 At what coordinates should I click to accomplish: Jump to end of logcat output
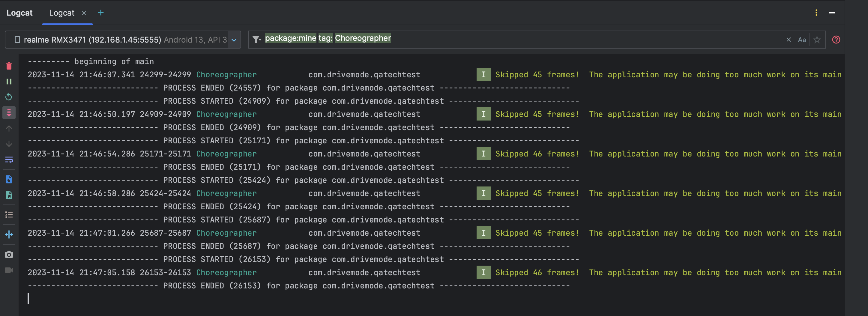pos(9,113)
